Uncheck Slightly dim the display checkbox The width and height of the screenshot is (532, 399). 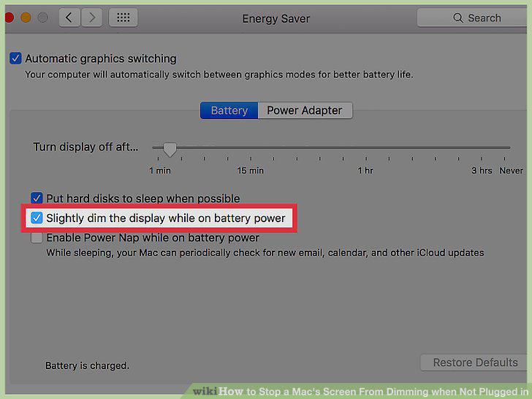37,218
